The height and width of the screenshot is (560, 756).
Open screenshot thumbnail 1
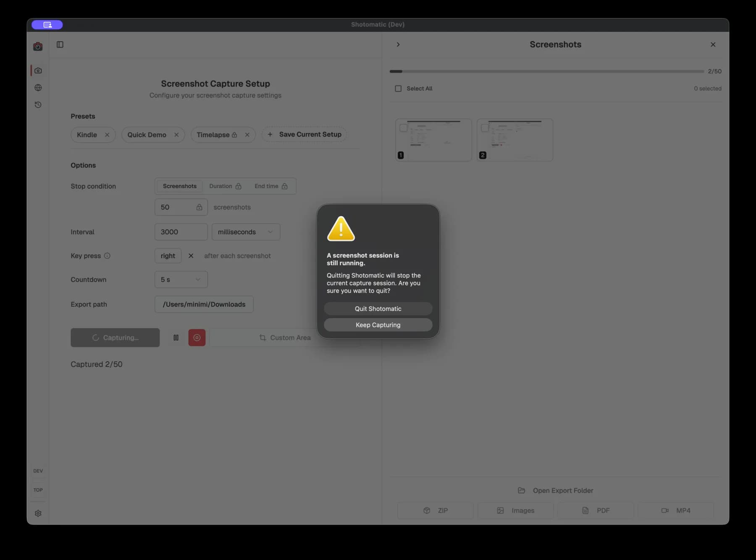tap(433, 140)
